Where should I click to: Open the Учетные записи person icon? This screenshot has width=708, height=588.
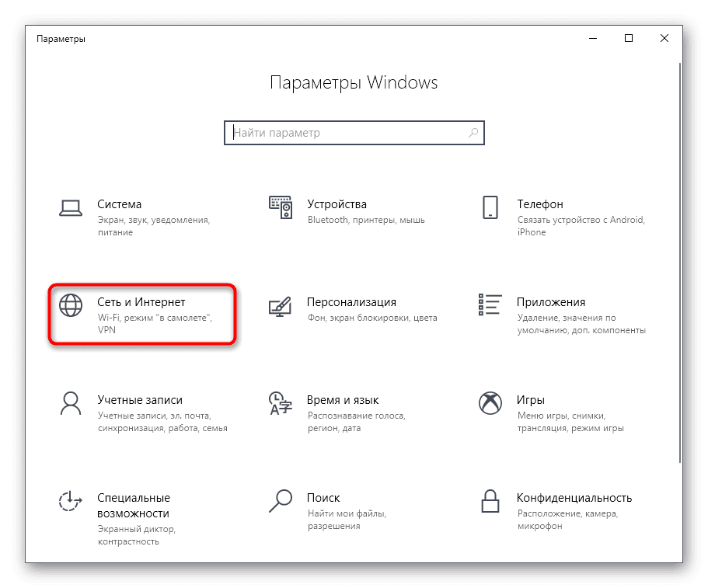click(71, 403)
